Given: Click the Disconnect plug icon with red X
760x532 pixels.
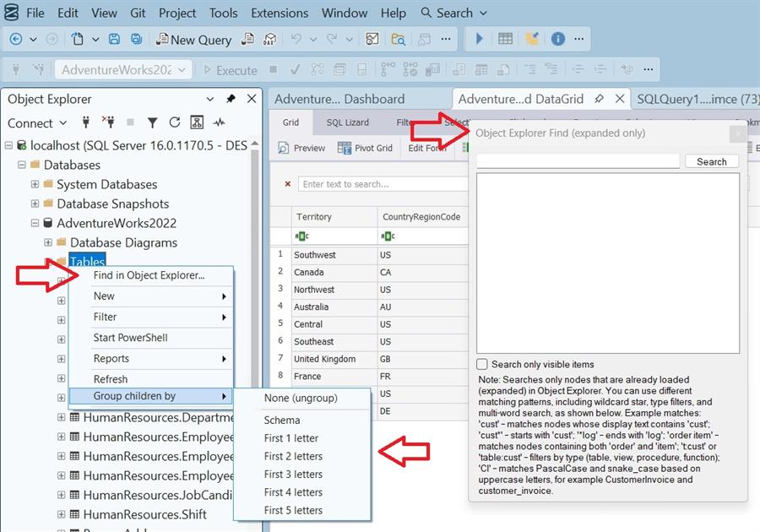Looking at the screenshot, I should click(108, 122).
